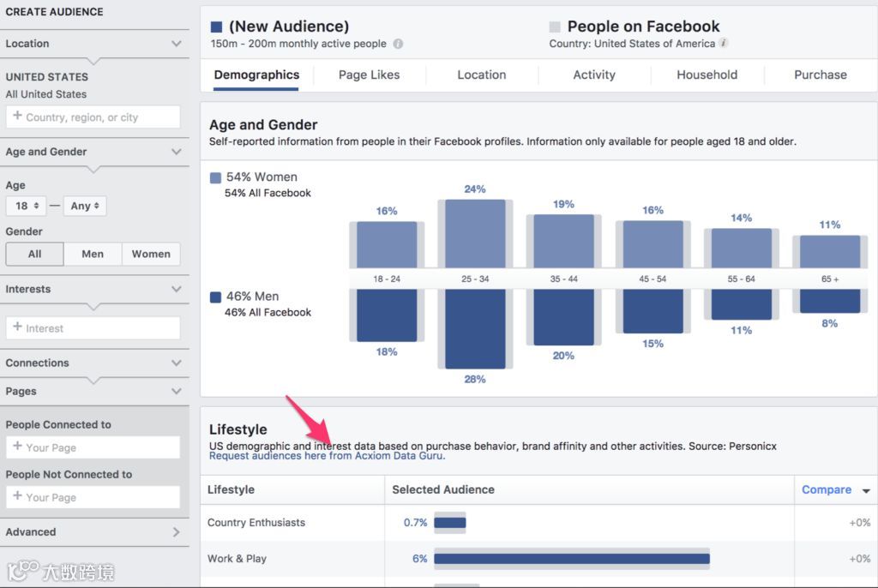Image resolution: width=878 pixels, height=588 pixels.
Task: Collapse the Interests section chevron
Action: click(177, 289)
